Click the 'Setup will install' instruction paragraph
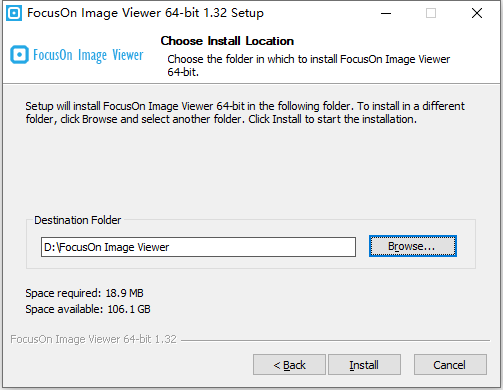This screenshot has width=503, height=390. 245,112
